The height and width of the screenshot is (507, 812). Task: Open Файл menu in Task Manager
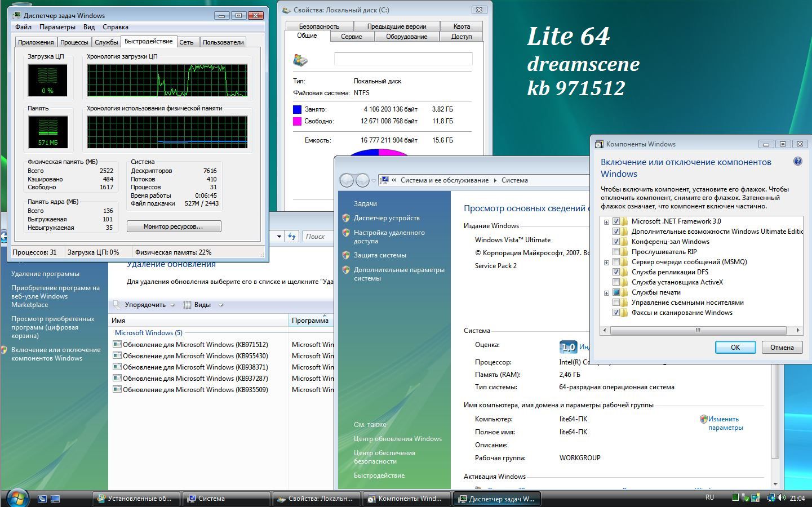click(23, 27)
